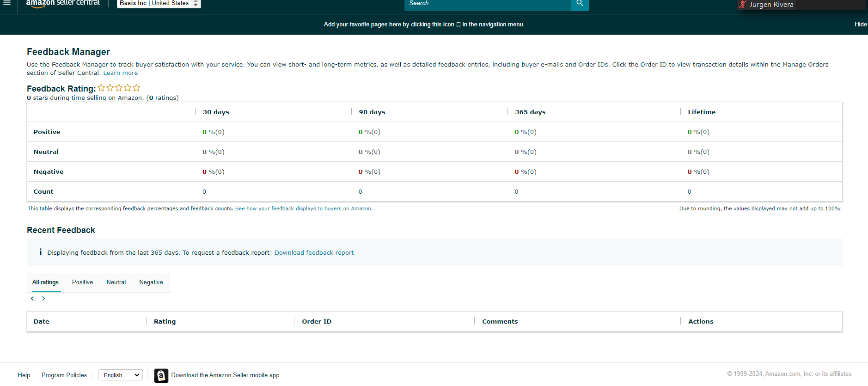Screen dimensions: 868x386
Task: Click the first feedback rating star
Action: click(x=101, y=88)
